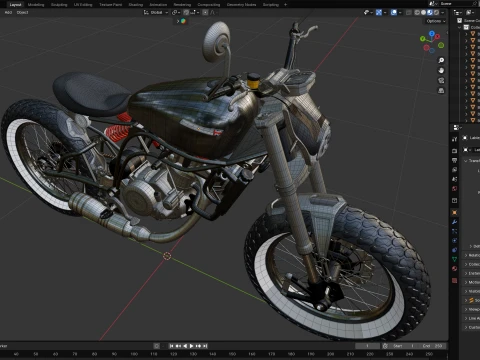Open the Object menu in the viewport header
The image size is (480, 360).
23,12
